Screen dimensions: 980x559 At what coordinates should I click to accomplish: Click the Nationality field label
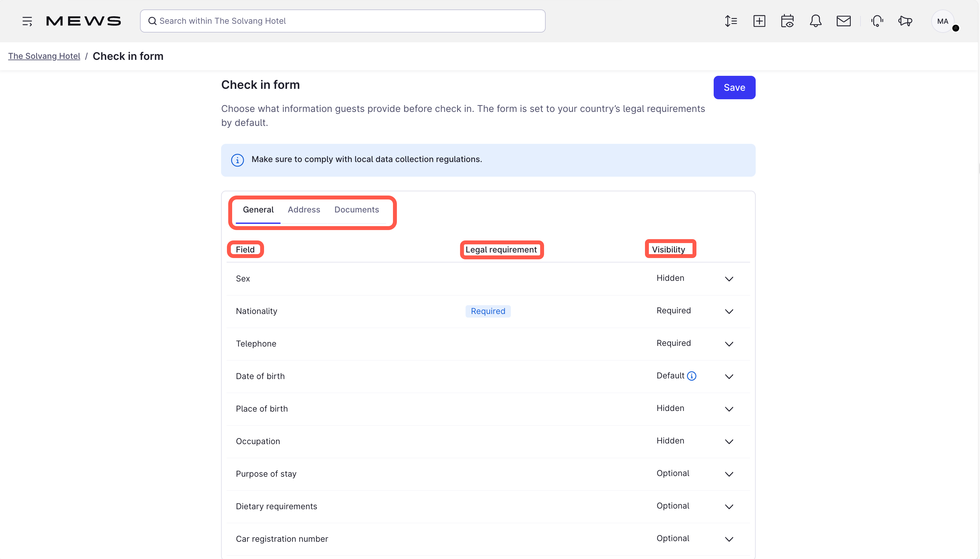256,311
